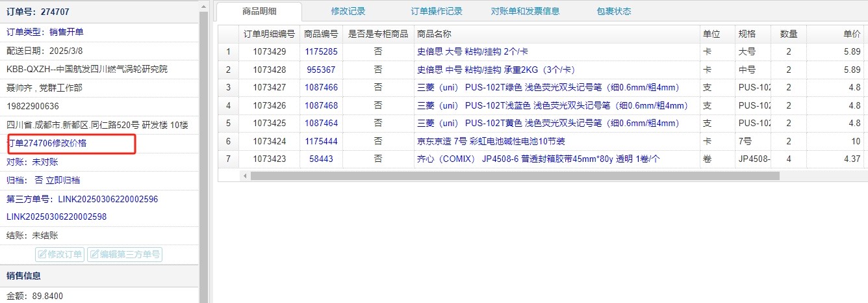868x303 pixels.
Task: Switch to 对账单和发票信息 tab
Action: [x=525, y=11]
